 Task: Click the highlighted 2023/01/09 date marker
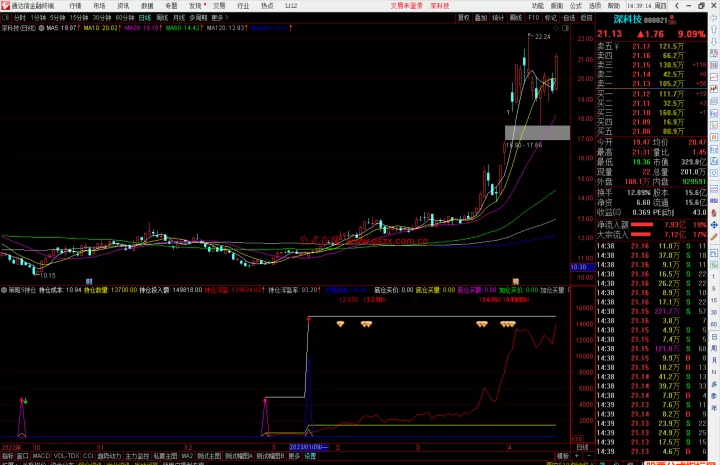pyautogui.click(x=309, y=447)
